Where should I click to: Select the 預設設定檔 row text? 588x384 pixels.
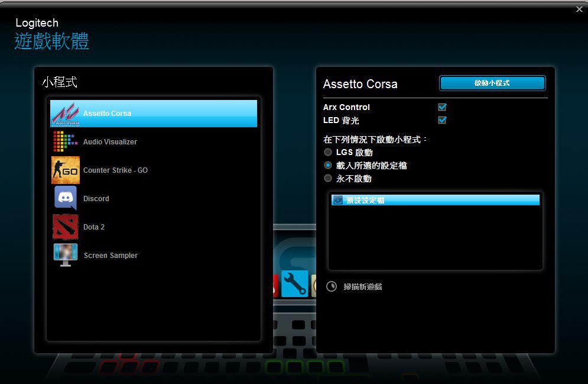tap(365, 200)
